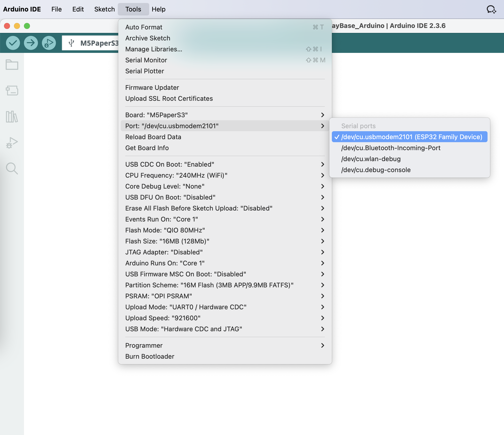Select /dev/cu.usbmodem2101 ESP32 Family Device port
The height and width of the screenshot is (435, 504).
pos(409,137)
